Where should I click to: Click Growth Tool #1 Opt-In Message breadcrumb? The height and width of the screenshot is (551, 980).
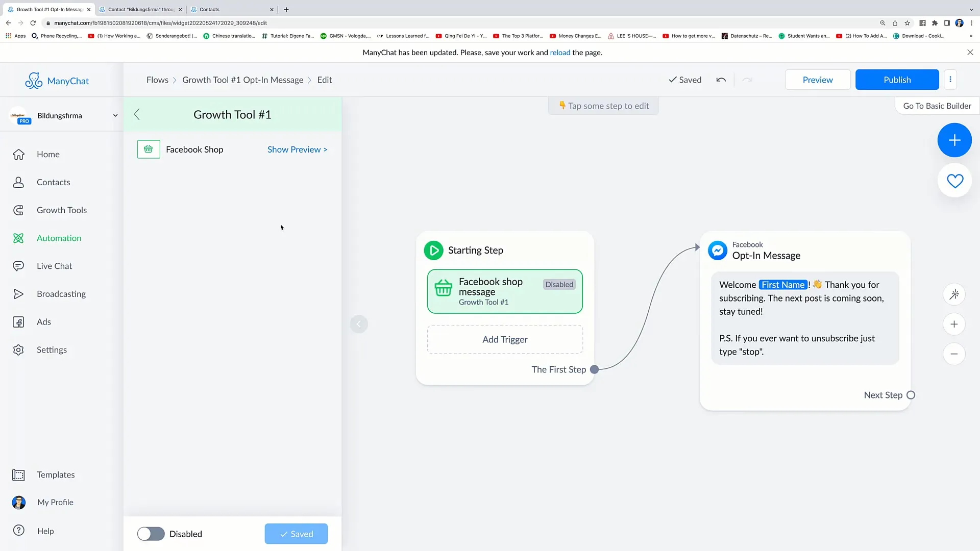tap(242, 80)
